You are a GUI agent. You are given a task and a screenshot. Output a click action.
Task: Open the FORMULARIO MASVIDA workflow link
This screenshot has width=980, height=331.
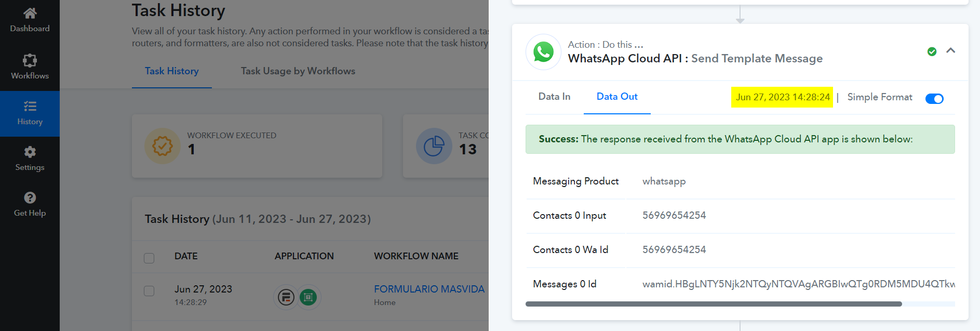pos(429,289)
